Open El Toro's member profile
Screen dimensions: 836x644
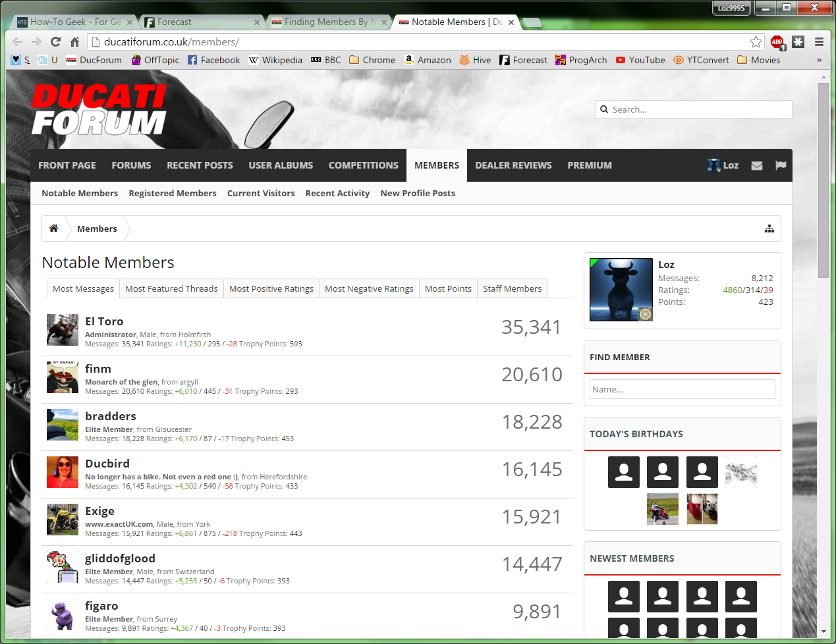[x=104, y=321]
